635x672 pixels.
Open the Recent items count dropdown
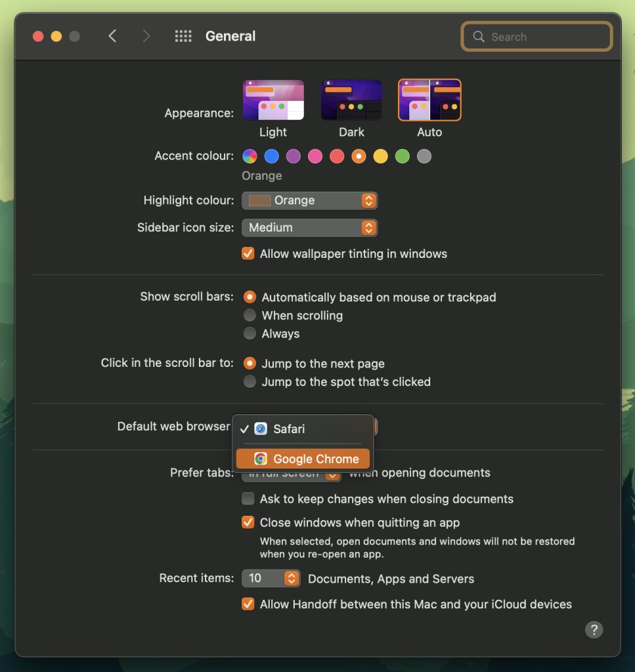coord(271,578)
